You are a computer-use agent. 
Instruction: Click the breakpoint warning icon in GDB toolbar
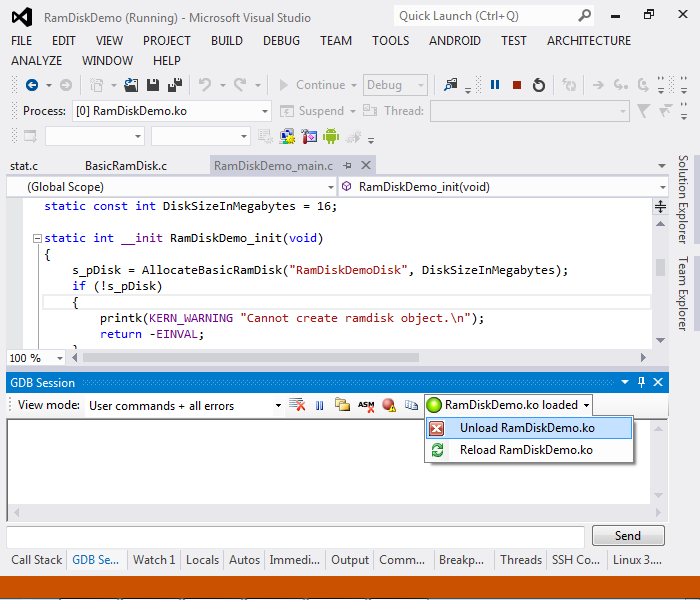[x=389, y=405]
